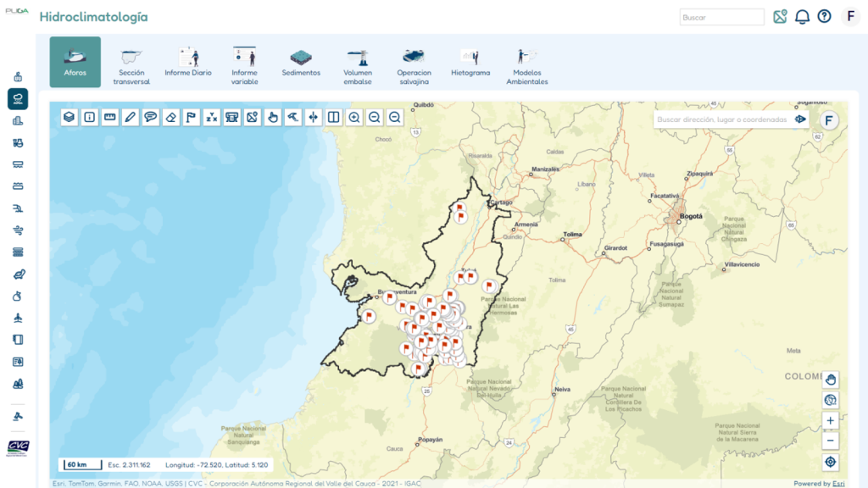The image size is (868, 488).
Task: Click the flag marker tool in toolbar
Action: click(192, 117)
